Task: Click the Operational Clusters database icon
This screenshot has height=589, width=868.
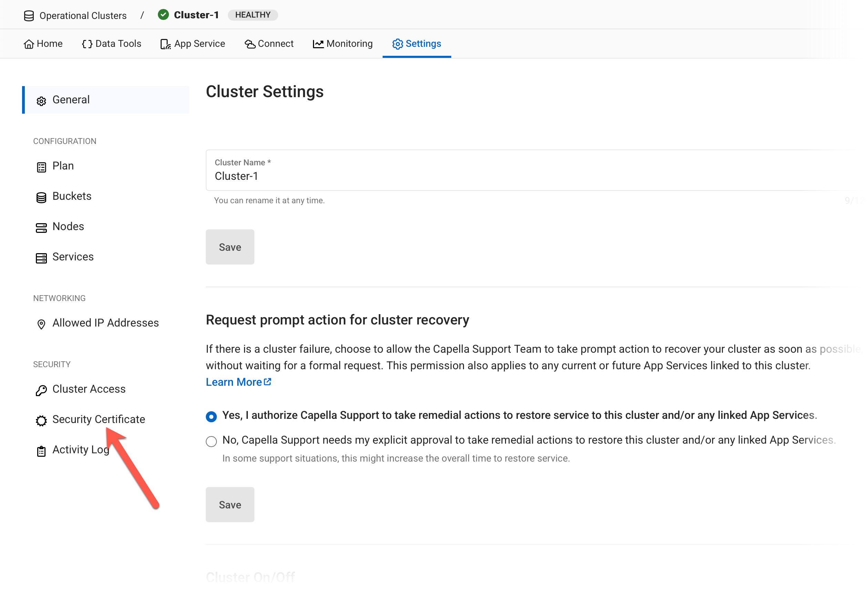Action: pos(29,16)
